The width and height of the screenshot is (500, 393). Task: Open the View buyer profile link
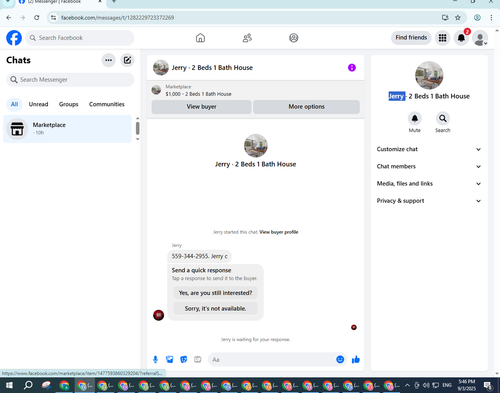click(279, 232)
